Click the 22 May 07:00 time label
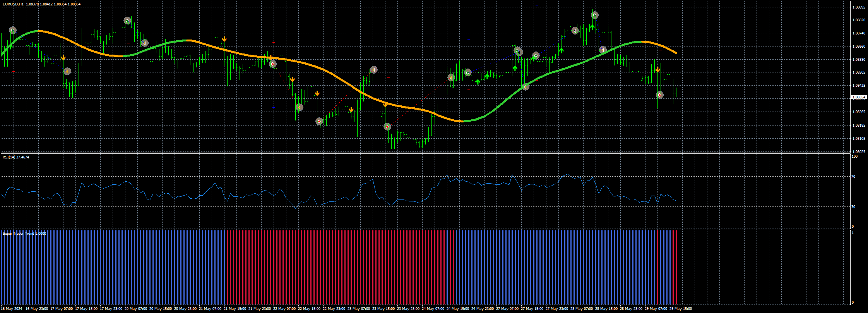The width and height of the screenshot is (868, 313). tap(284, 309)
